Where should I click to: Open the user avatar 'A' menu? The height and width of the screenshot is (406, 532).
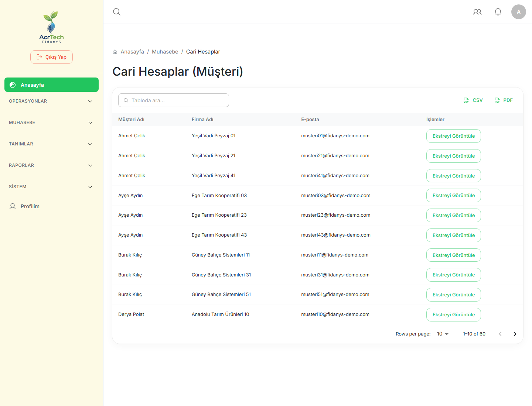tap(519, 12)
